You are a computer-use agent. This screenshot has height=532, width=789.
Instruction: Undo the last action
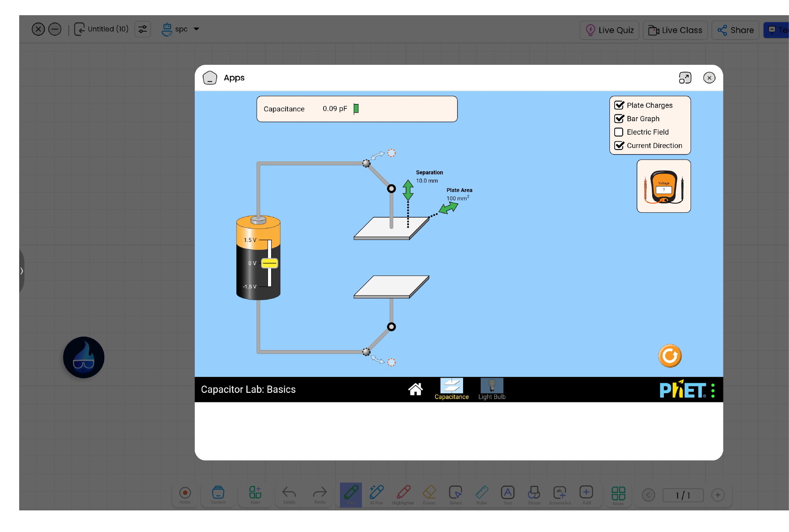289,495
